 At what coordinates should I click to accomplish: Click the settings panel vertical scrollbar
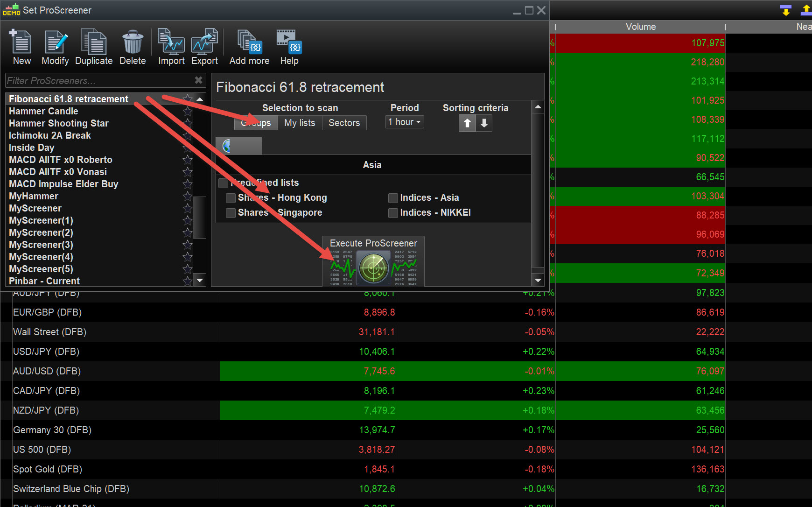coord(538,190)
